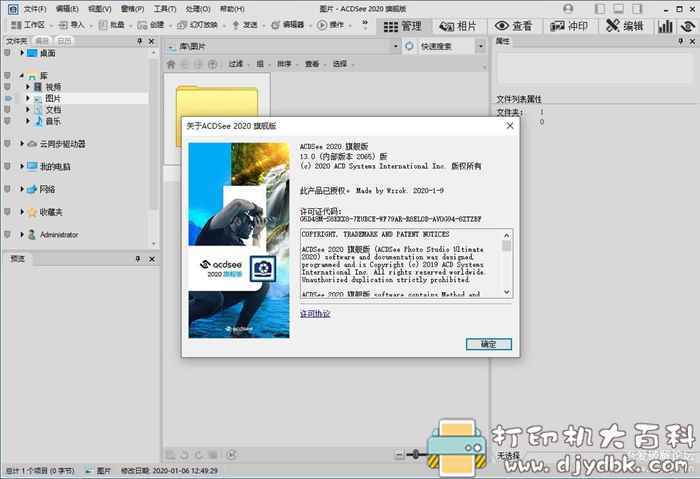The image size is (700, 479).
Task: Toggle Easy-Select indicator beside My Computer
Action: tap(7, 167)
